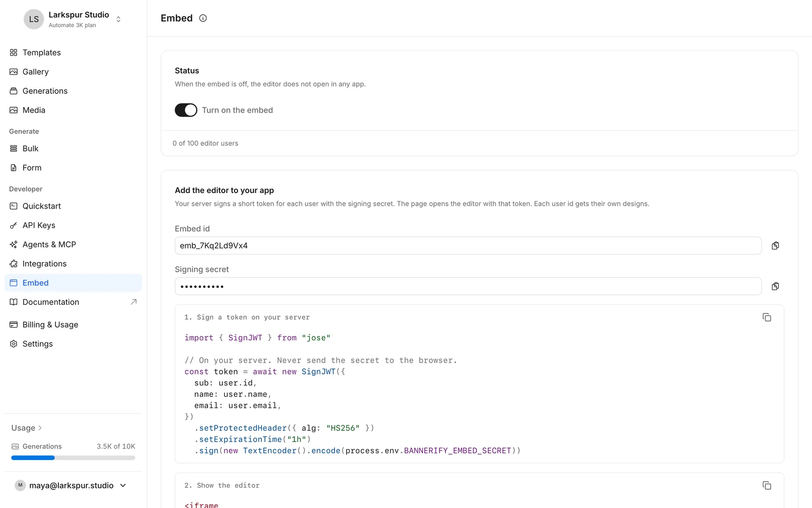Click into the Signing secret field
812x508 pixels.
click(468, 287)
